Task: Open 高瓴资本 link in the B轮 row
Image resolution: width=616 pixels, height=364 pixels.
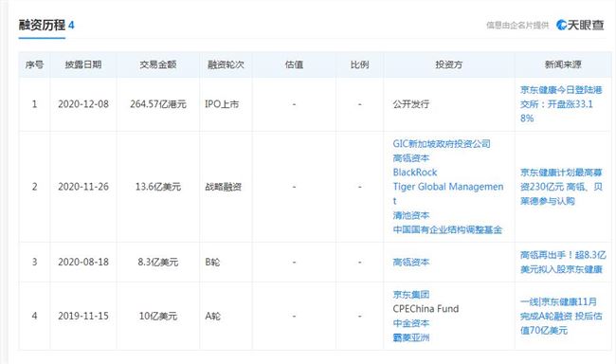Action: [x=411, y=262]
